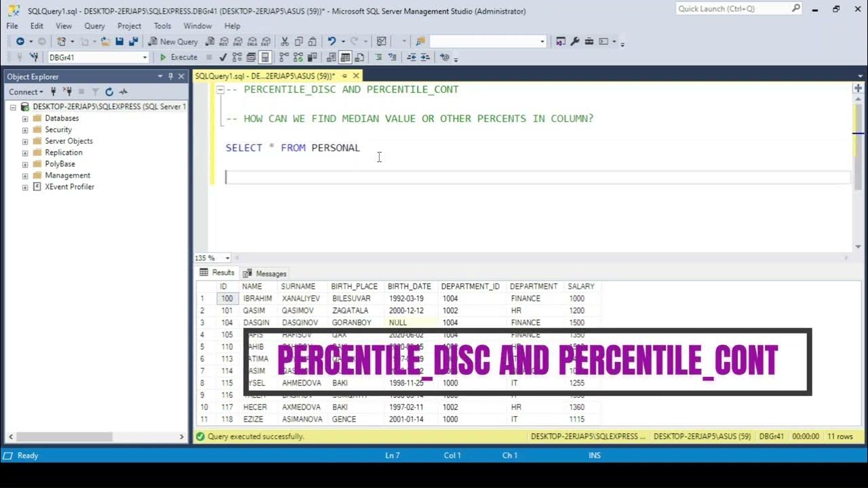Click the Object Explorer horizontal scrollbar

pos(95,437)
